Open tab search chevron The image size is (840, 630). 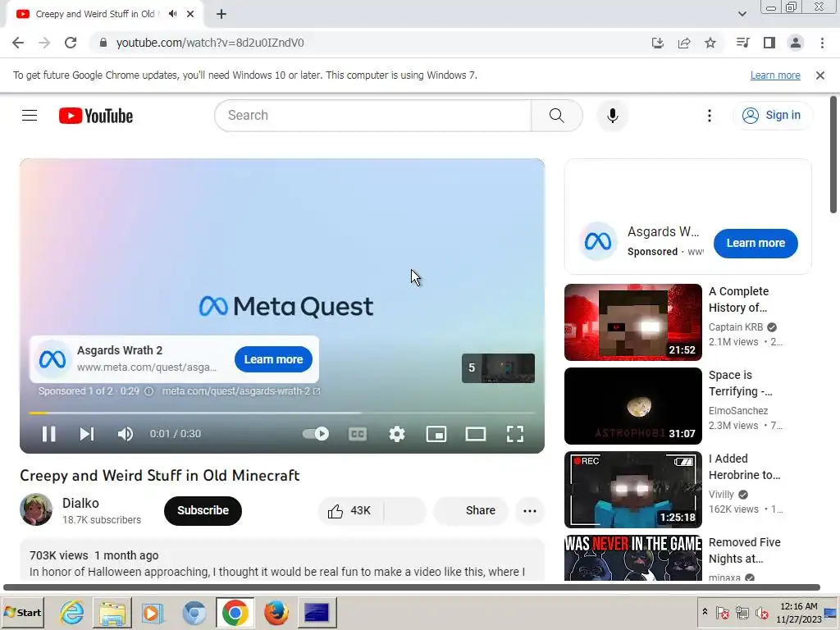tap(742, 14)
